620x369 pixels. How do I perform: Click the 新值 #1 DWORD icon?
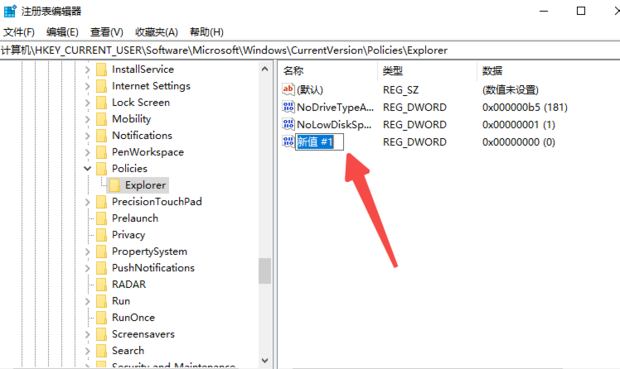(x=288, y=142)
